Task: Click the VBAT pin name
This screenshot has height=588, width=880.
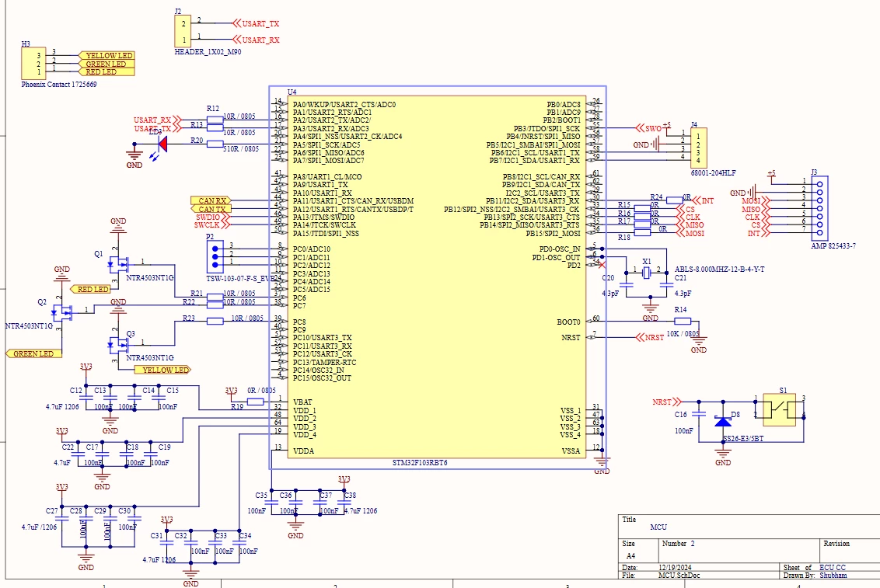Action: (302, 402)
